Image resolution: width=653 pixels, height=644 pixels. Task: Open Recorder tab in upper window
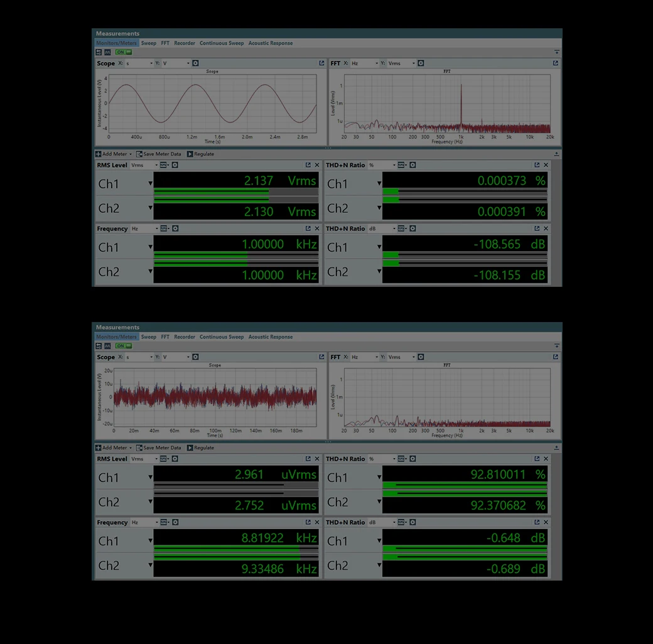185,43
